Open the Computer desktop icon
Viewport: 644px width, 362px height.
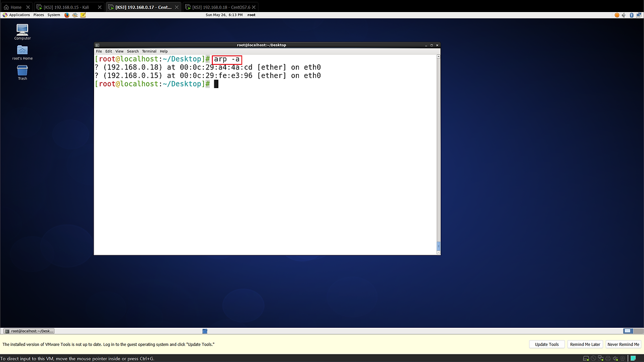22,31
